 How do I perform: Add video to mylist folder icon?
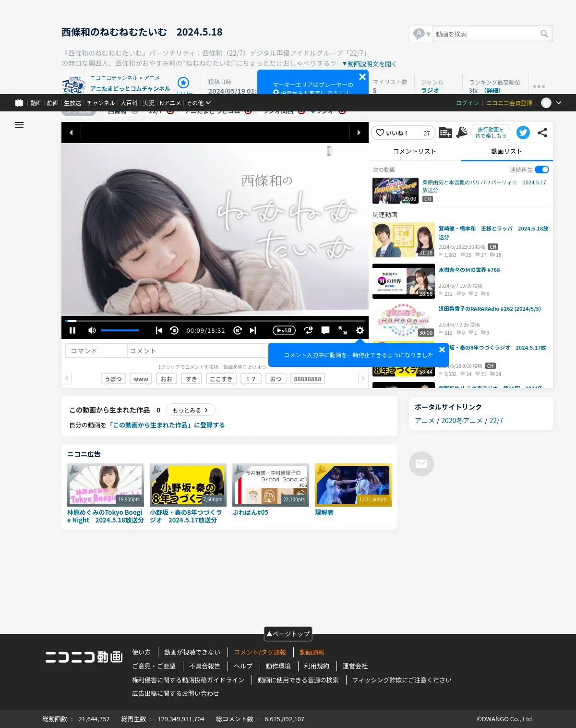445,133
